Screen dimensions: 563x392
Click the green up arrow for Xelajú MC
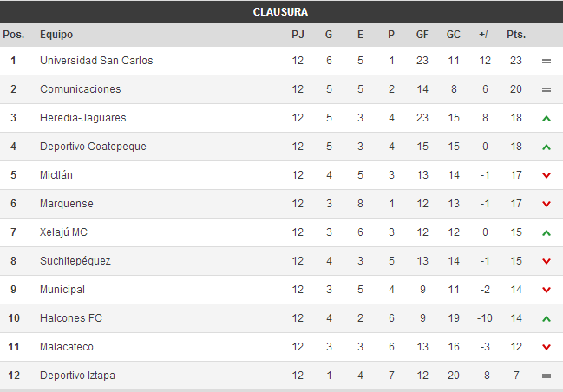coord(547,232)
